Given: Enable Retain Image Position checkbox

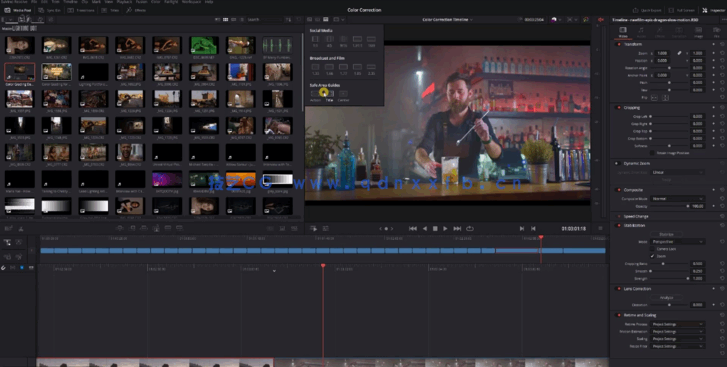Looking at the screenshot, I should pyautogui.click(x=652, y=152).
